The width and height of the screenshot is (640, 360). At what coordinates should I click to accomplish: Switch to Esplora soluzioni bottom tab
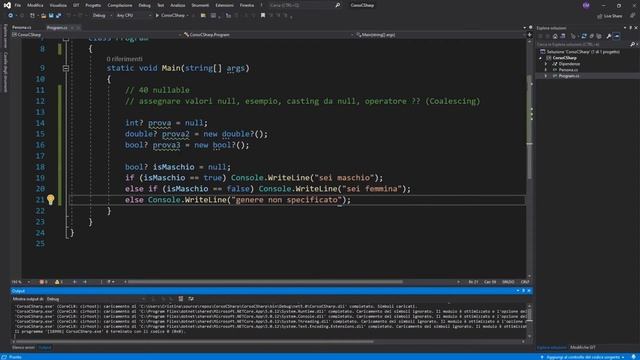coord(551,347)
